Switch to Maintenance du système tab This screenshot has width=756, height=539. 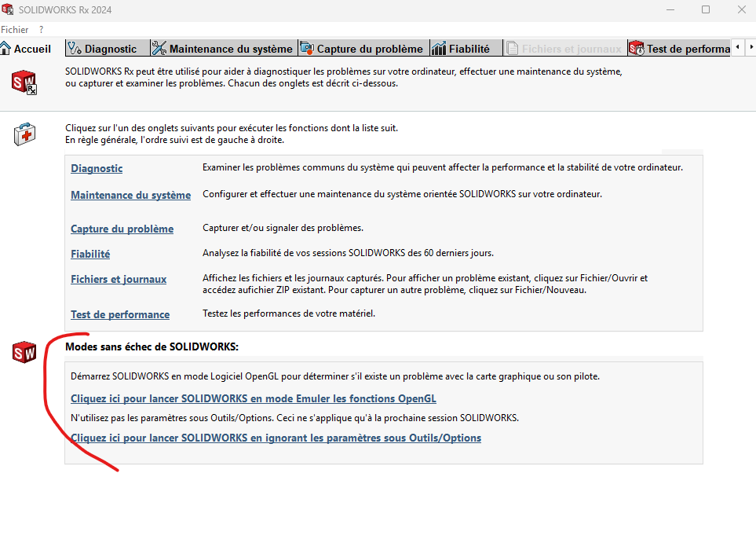223,49
